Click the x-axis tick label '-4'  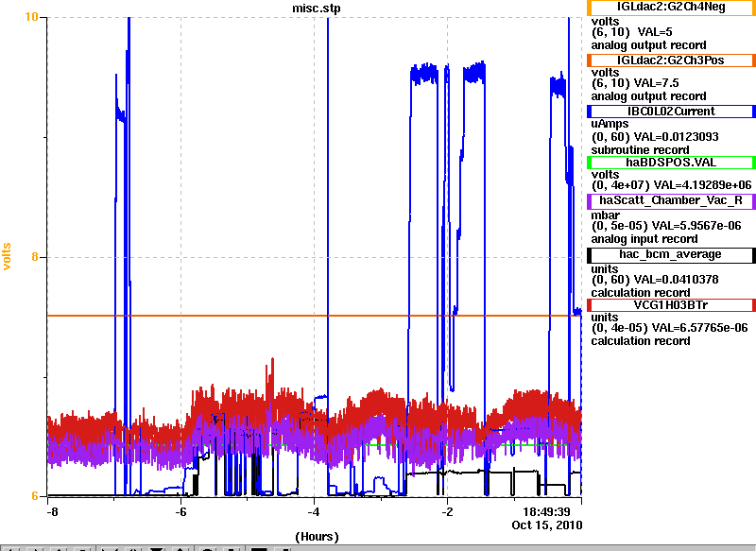(314, 512)
